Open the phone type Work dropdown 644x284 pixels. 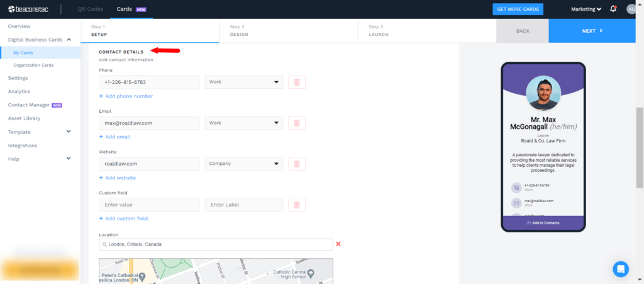click(244, 82)
